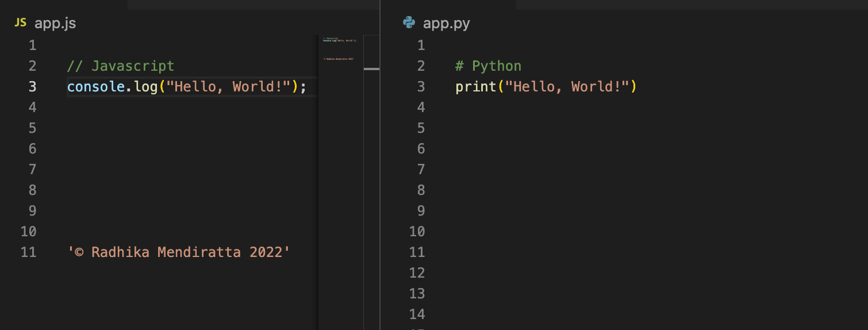Viewport: 868px width, 330px height.
Task: Click the "Hello, World!" string in app.py
Action: click(567, 87)
